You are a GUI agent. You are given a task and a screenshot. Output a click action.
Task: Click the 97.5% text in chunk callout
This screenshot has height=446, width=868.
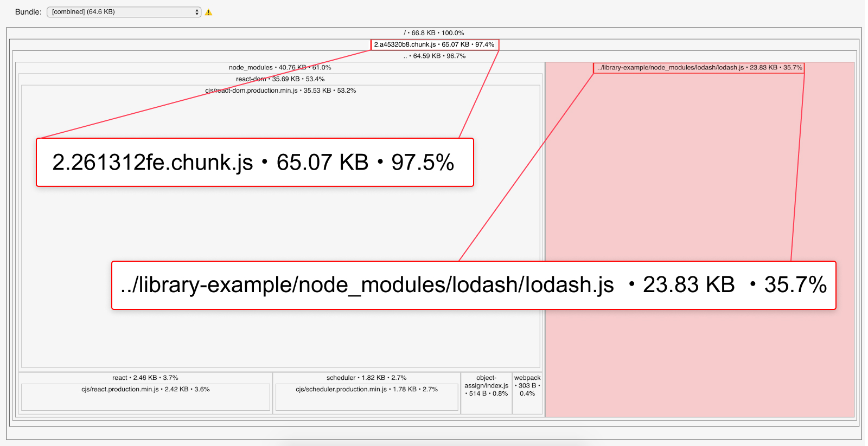tap(423, 163)
